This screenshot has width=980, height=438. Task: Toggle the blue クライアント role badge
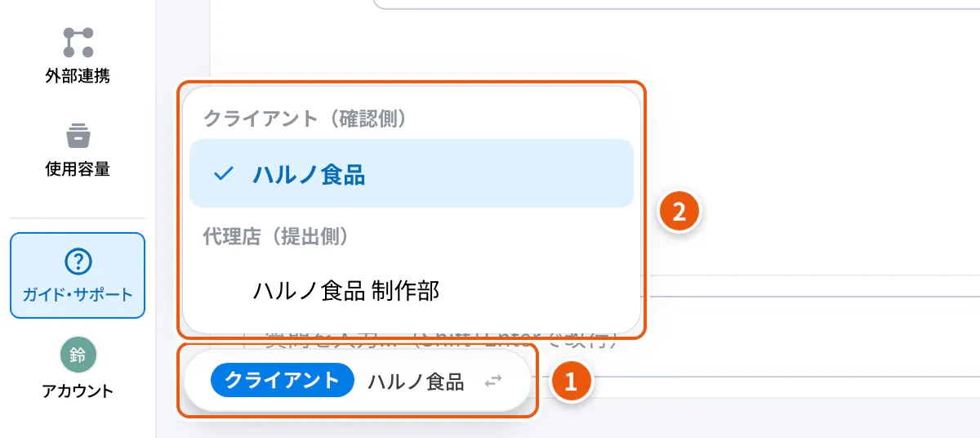[x=282, y=380]
